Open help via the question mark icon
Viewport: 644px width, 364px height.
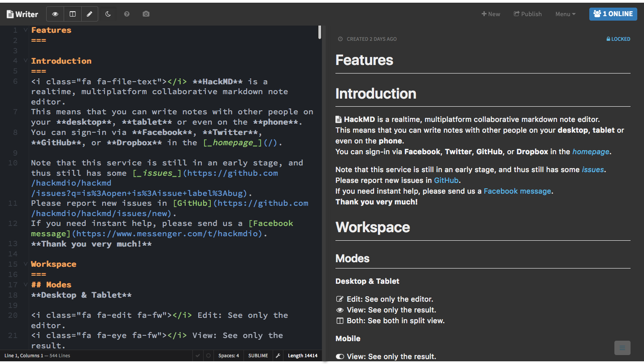[127, 14]
